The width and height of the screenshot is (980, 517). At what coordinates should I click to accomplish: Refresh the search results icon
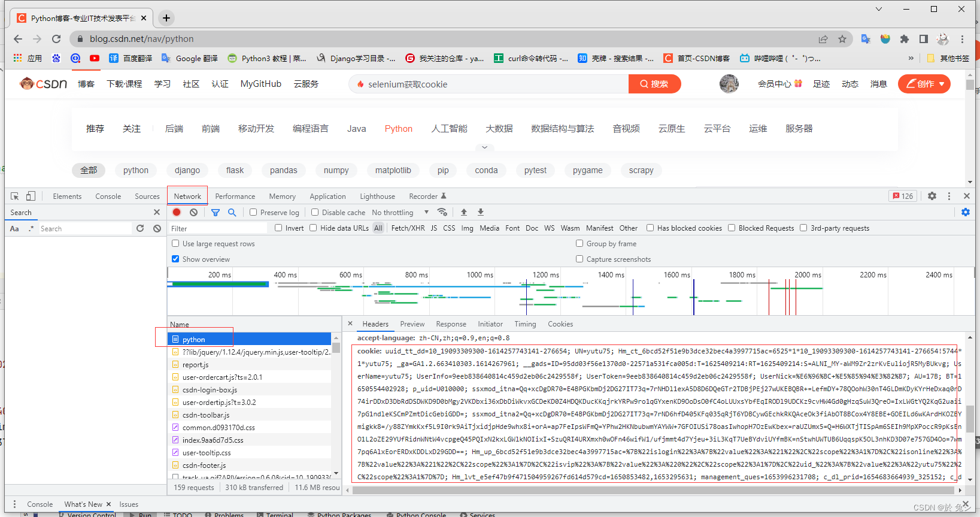[140, 228]
